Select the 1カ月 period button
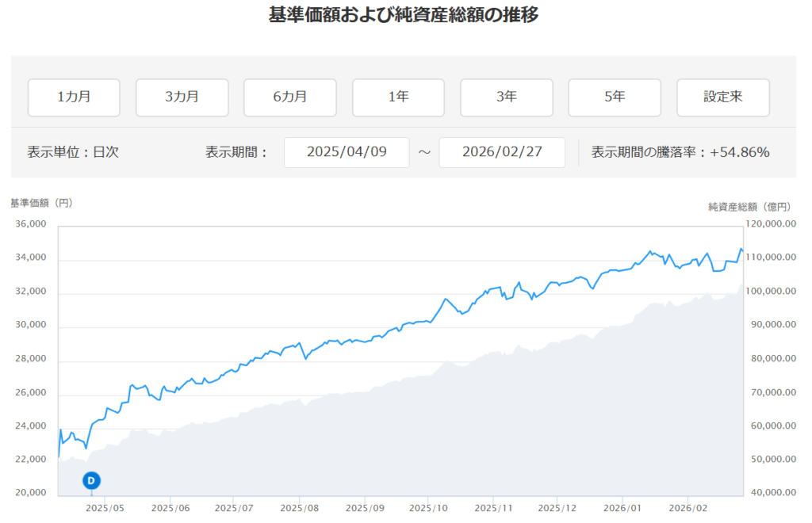812x523 pixels. 74,97
